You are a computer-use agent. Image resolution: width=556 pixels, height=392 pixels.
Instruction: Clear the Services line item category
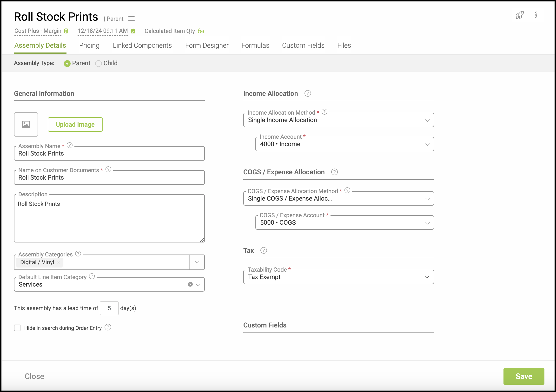point(190,284)
